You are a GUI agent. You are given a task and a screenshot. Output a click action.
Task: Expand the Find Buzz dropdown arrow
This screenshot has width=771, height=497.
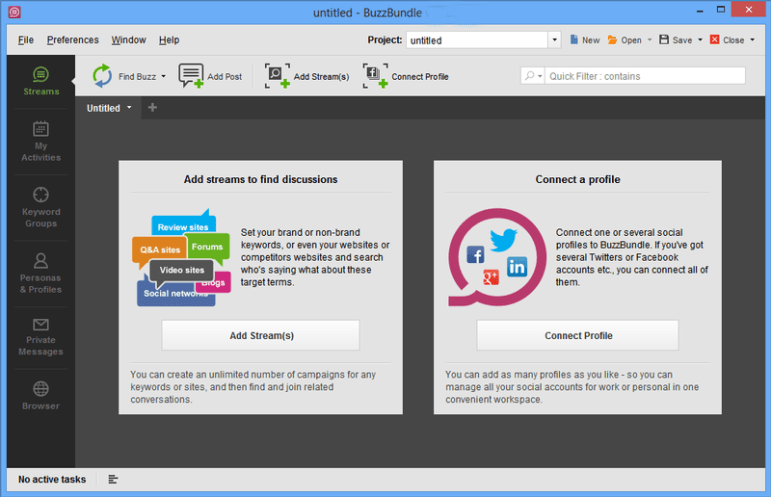(x=164, y=76)
